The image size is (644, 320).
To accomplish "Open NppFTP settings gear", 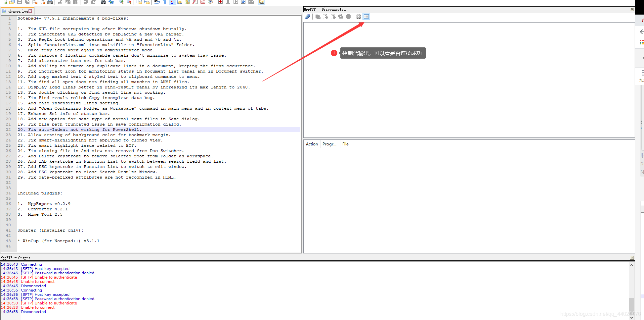I will (x=359, y=17).
